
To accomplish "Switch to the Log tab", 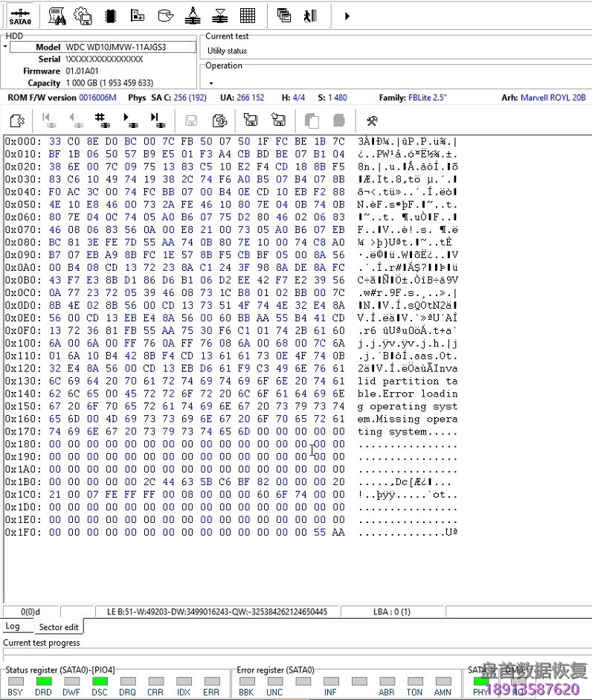I will 13,626.
